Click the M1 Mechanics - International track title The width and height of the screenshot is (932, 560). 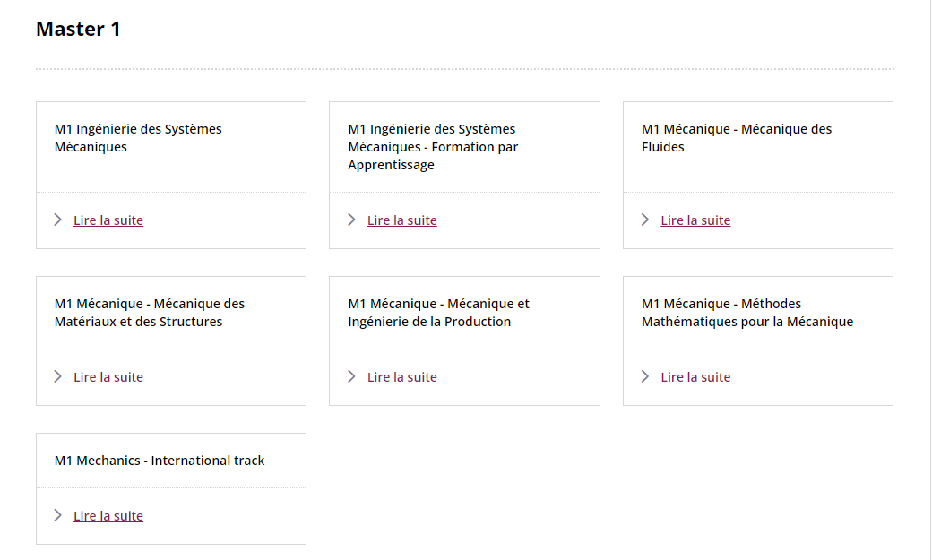click(160, 461)
